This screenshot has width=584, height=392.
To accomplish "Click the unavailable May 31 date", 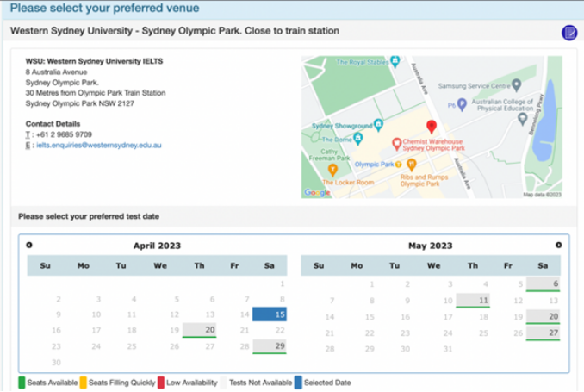I will [448, 349].
